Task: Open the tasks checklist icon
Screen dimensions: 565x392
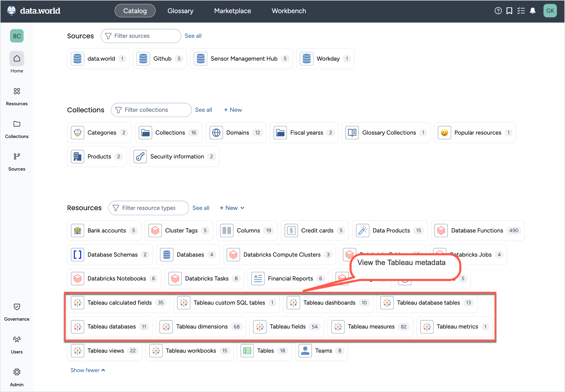Action: click(x=521, y=11)
